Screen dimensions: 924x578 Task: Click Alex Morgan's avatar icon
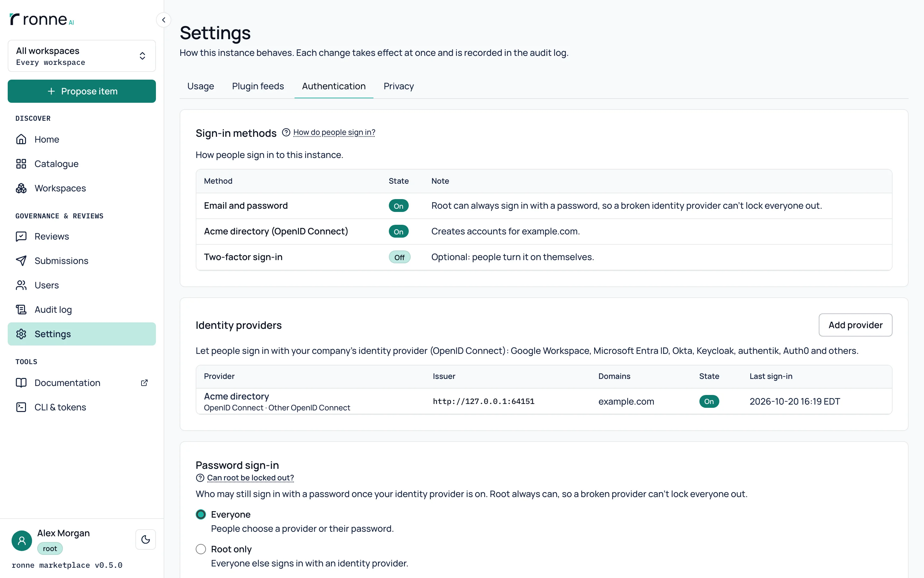[22, 540]
